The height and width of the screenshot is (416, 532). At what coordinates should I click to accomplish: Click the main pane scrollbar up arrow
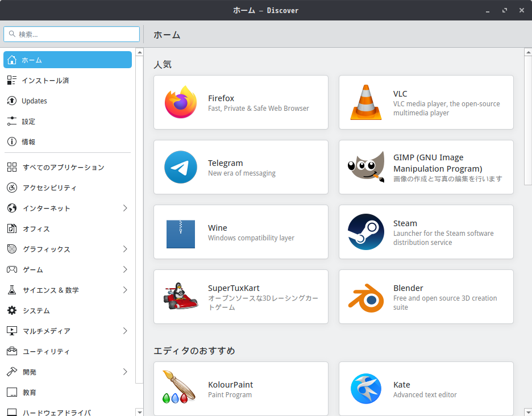coord(528,52)
